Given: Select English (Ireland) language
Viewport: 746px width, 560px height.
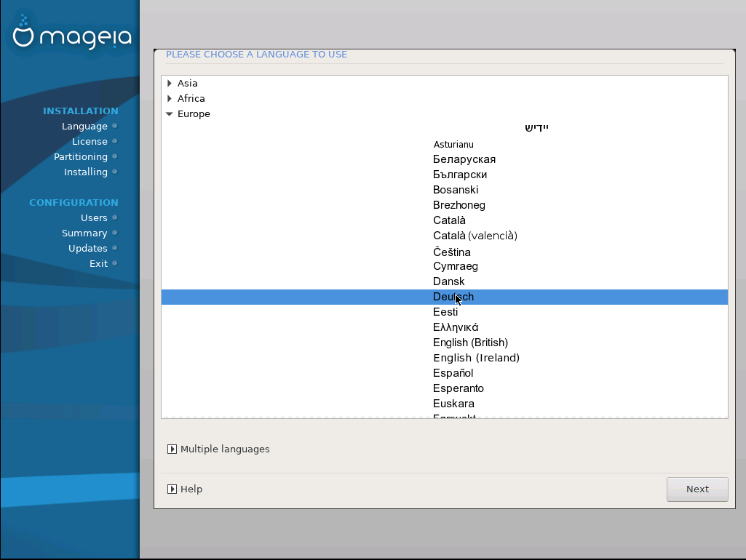Looking at the screenshot, I should [x=476, y=358].
